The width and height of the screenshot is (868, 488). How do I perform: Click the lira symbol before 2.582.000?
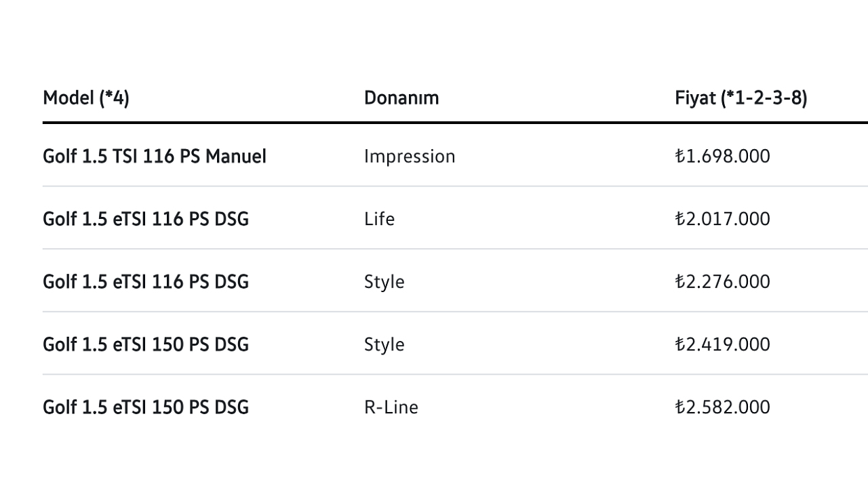679,408
